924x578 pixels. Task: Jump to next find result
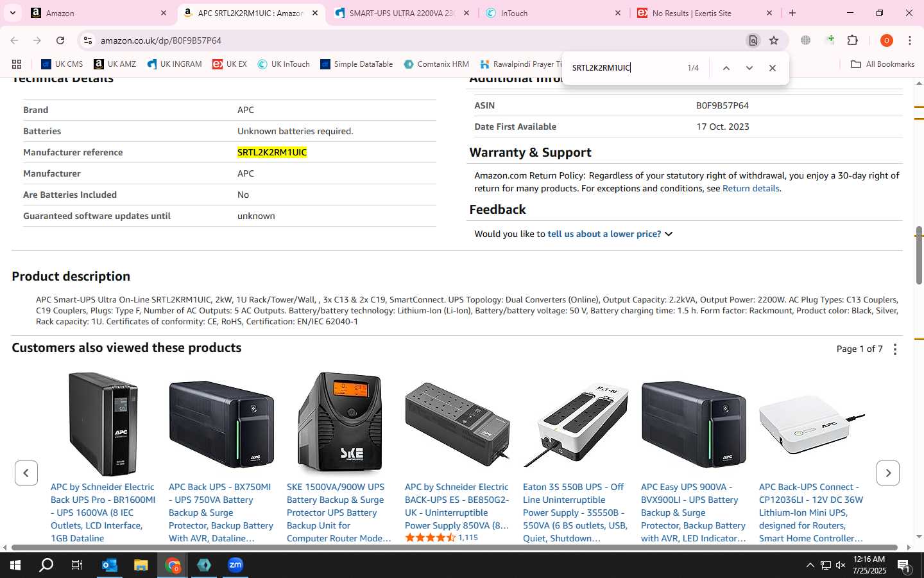pyautogui.click(x=749, y=68)
